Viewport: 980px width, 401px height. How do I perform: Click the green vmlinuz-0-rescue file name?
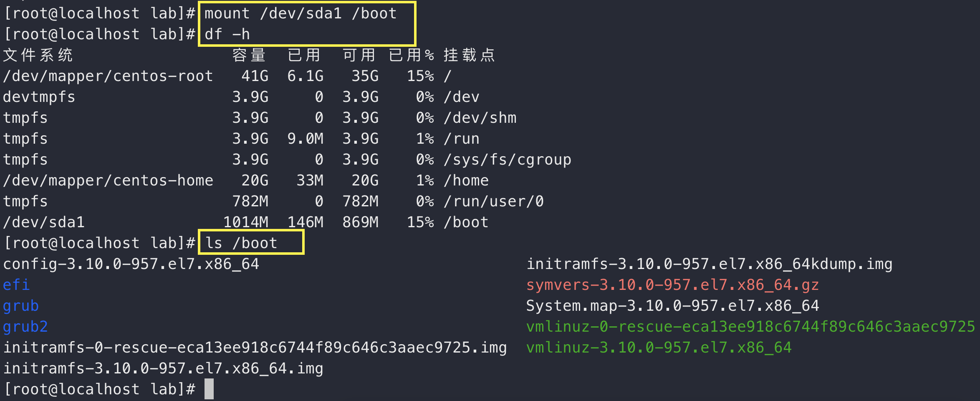click(x=750, y=327)
